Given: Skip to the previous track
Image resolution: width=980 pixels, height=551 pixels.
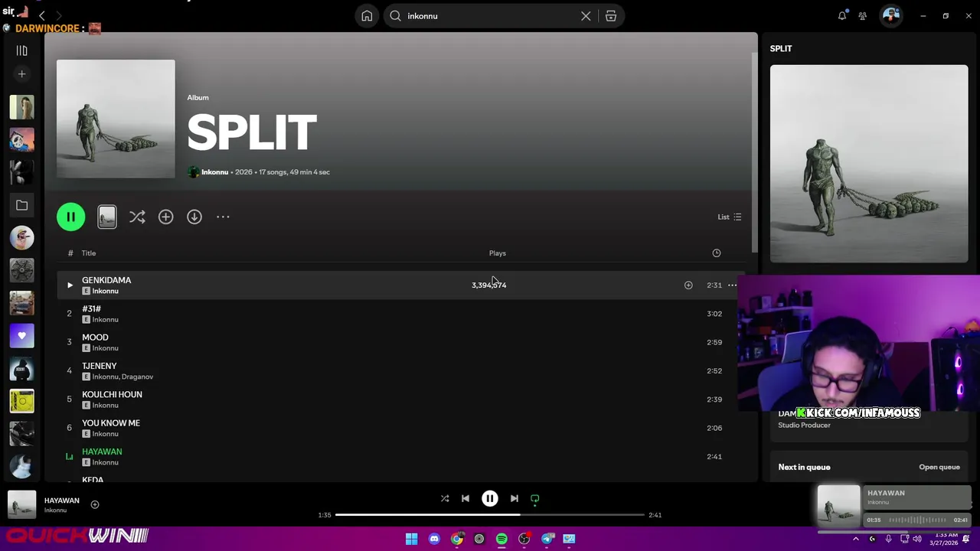Looking at the screenshot, I should (x=465, y=498).
